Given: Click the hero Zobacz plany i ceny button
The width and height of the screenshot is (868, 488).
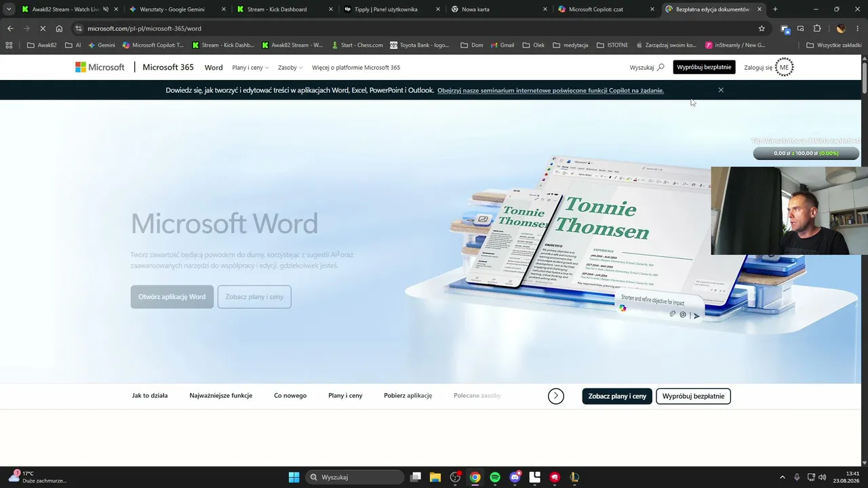Looking at the screenshot, I should pos(254,297).
